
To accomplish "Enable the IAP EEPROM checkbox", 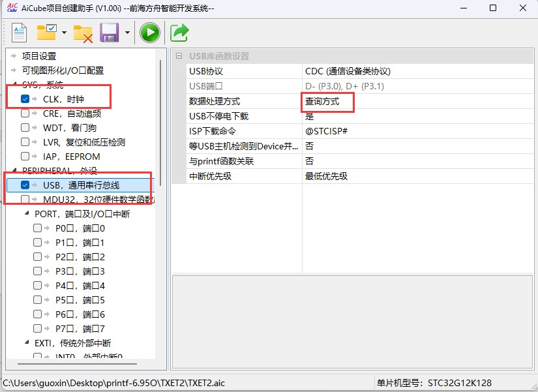I will 25,156.
